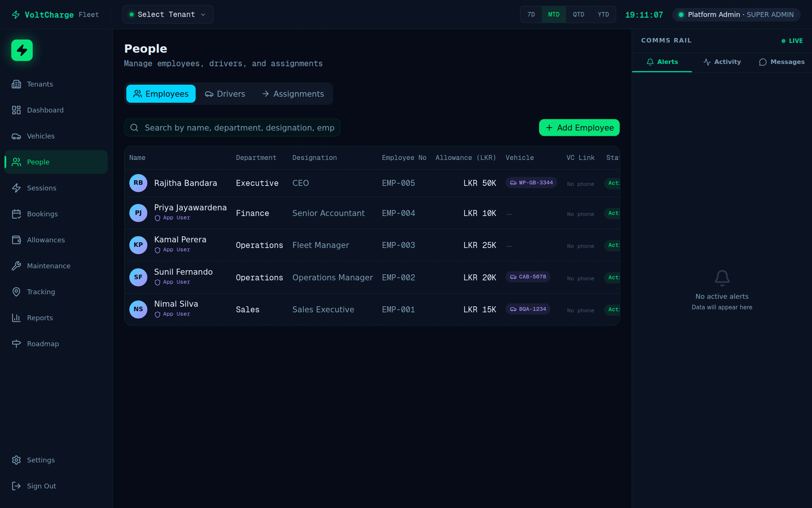Go to Sessions lightning icon
Screen dimensions: 812x508
point(16,188)
